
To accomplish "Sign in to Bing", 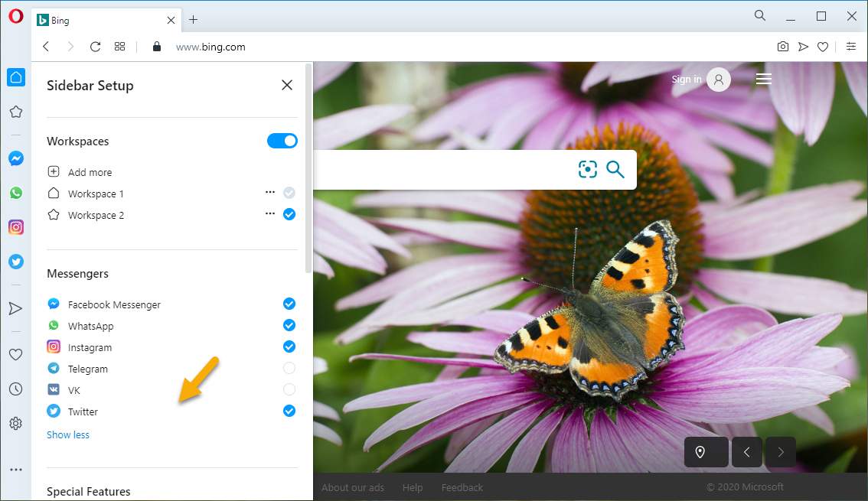I will (701, 80).
